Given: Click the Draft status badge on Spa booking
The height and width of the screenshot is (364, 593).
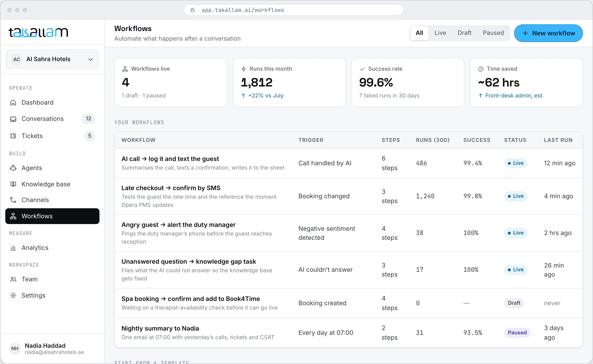Looking at the screenshot, I should (514, 303).
